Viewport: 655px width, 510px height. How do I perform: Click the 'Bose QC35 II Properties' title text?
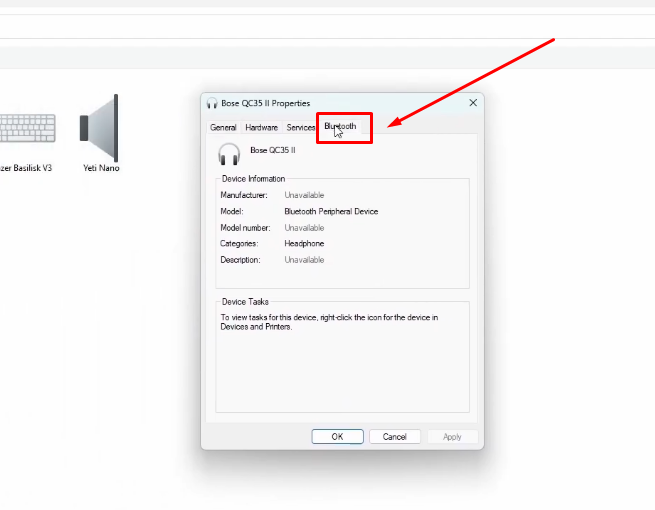pyautogui.click(x=266, y=103)
